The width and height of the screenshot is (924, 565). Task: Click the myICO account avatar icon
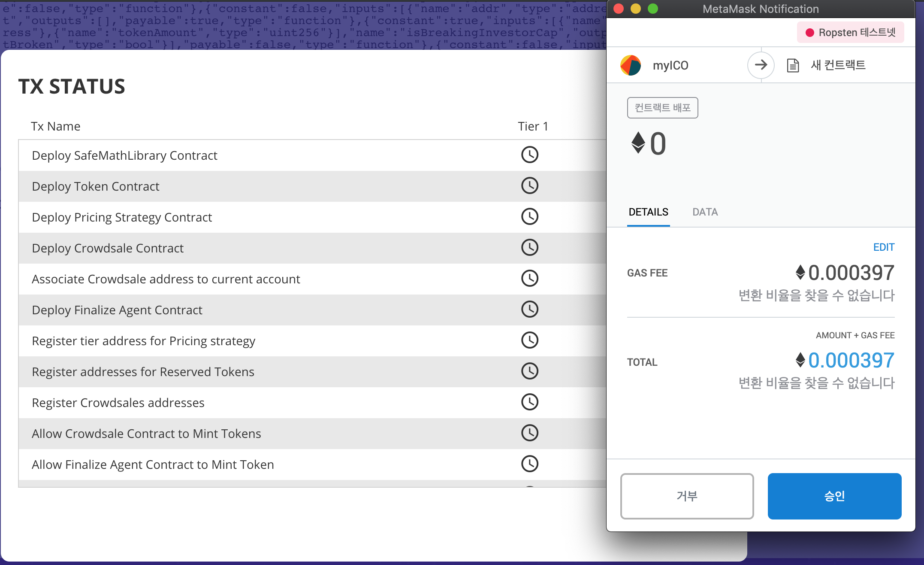point(630,65)
